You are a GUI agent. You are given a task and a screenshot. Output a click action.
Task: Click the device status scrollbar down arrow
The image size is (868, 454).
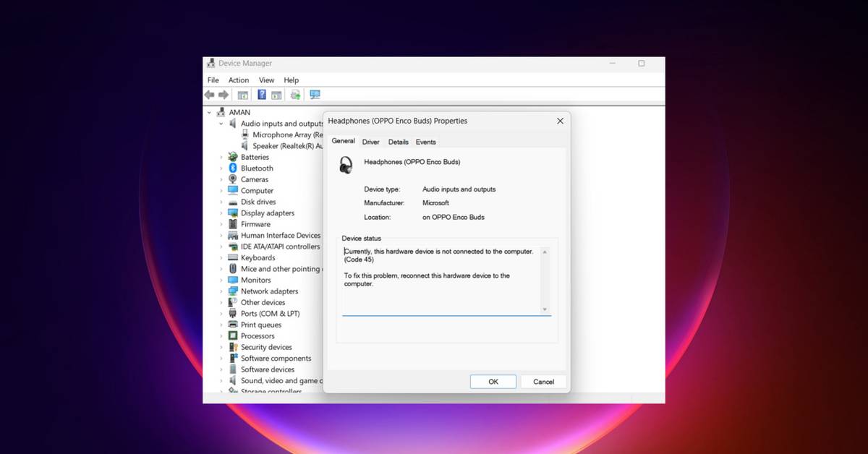tap(545, 309)
